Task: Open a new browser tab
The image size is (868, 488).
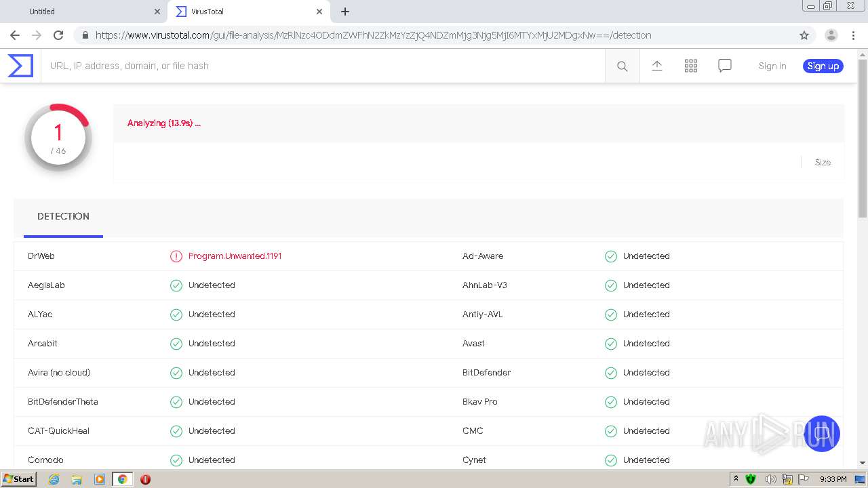Action: pos(345,12)
